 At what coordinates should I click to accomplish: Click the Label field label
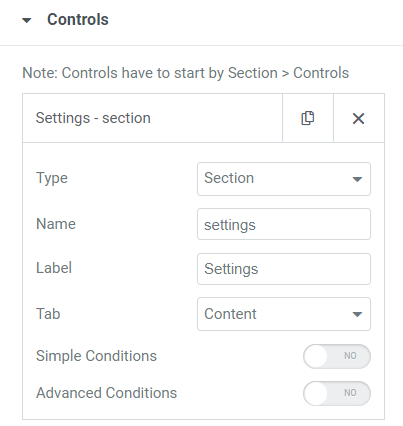[54, 268]
